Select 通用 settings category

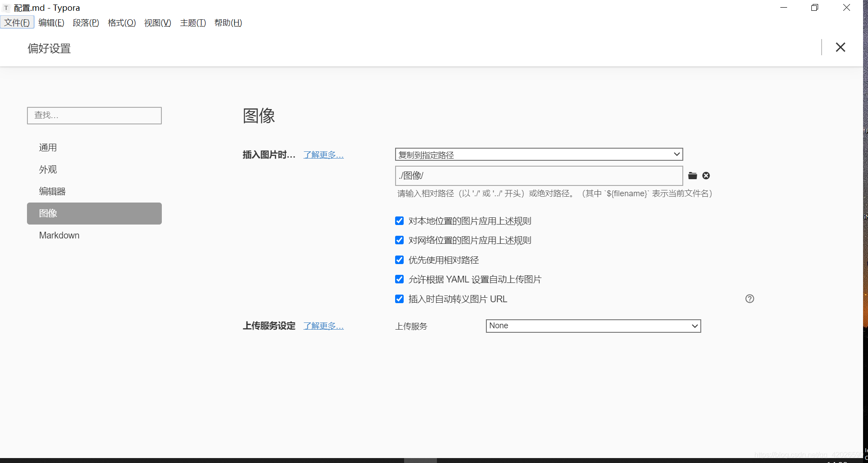pos(94,147)
